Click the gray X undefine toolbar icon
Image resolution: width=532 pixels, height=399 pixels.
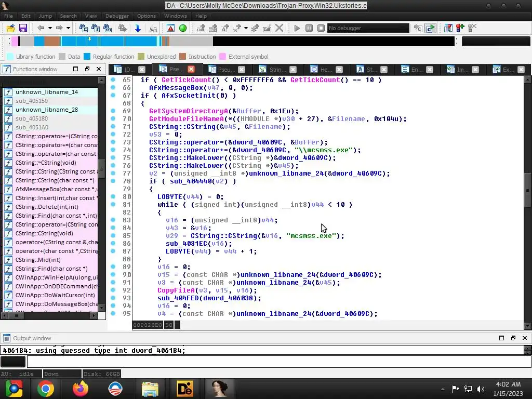point(279,28)
